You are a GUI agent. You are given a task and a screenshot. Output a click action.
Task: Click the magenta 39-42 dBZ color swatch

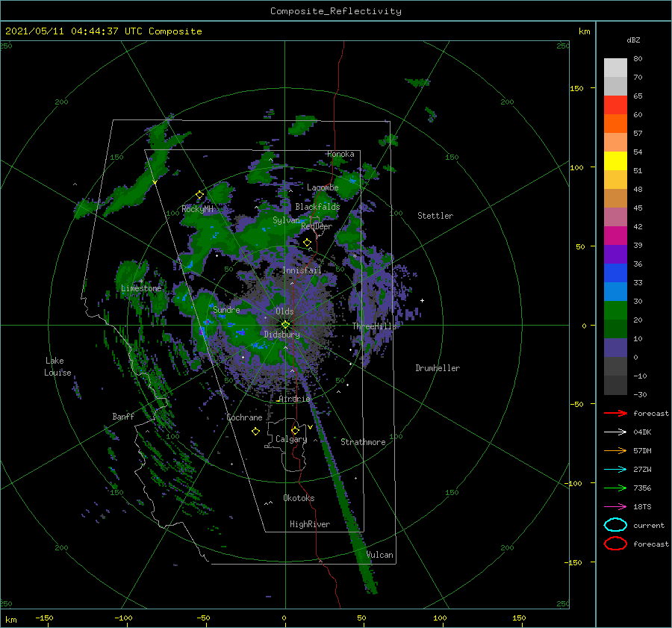pos(615,236)
